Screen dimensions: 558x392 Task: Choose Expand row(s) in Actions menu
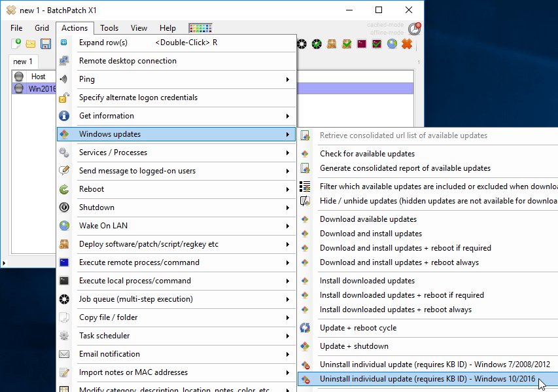pos(177,43)
